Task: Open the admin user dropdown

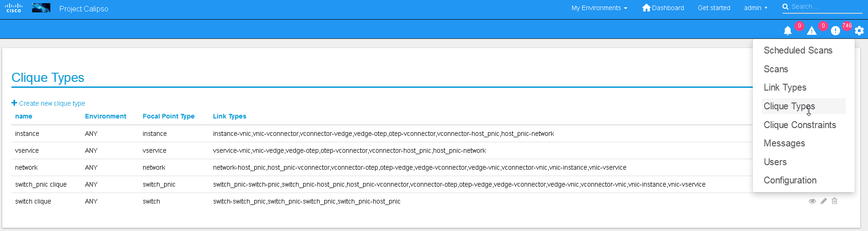Action: [x=755, y=8]
